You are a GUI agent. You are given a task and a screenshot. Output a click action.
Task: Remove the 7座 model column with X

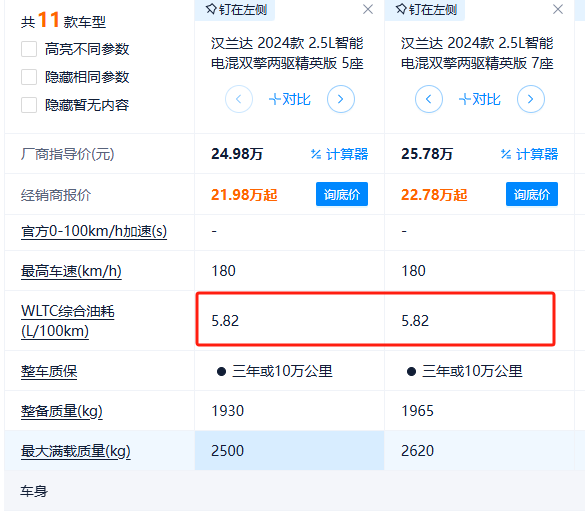coord(558,9)
